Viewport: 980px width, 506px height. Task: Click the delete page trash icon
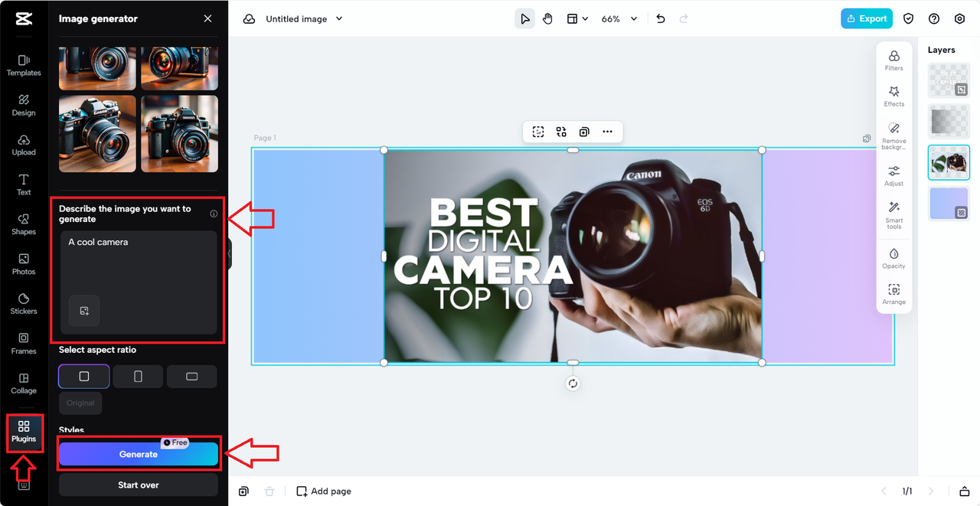[x=269, y=491]
